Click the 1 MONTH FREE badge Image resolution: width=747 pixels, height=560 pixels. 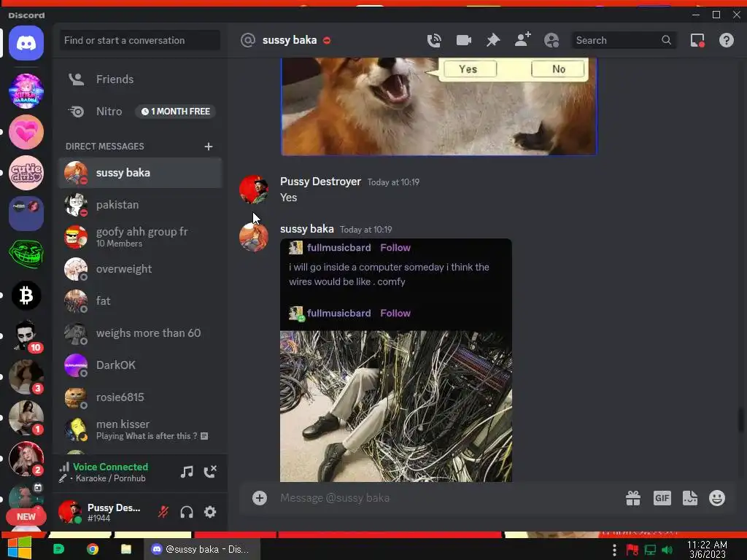coord(175,112)
